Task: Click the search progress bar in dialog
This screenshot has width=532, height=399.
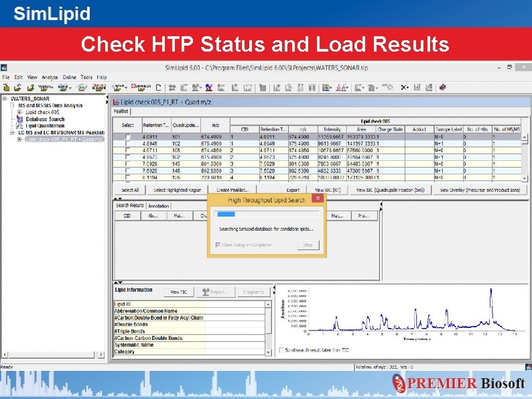Action: coord(267,215)
